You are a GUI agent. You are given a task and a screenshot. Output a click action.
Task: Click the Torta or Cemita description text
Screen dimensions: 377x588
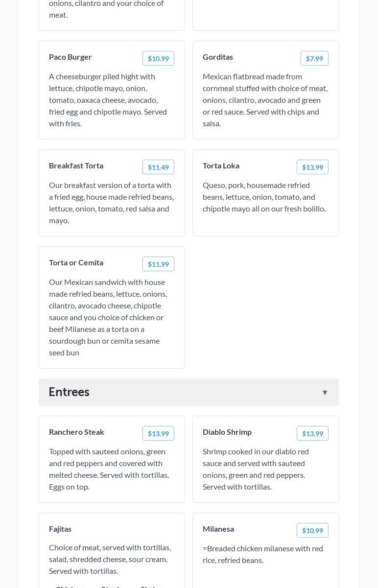coord(108,317)
